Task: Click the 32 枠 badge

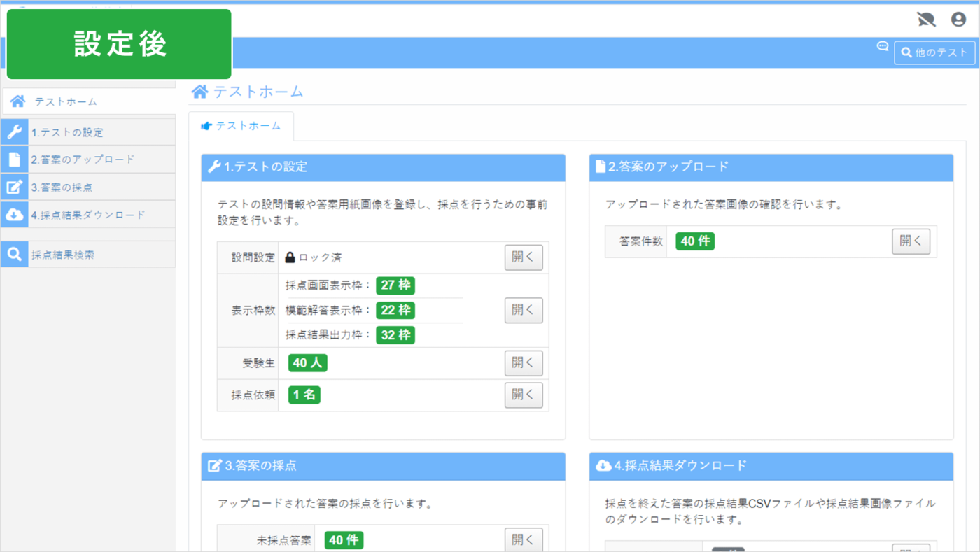Action: (x=395, y=335)
